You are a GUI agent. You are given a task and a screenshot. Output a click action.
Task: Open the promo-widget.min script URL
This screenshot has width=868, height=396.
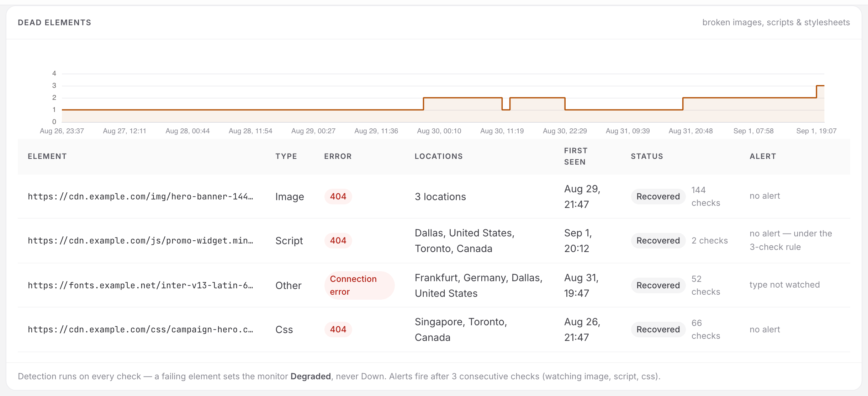(141, 241)
